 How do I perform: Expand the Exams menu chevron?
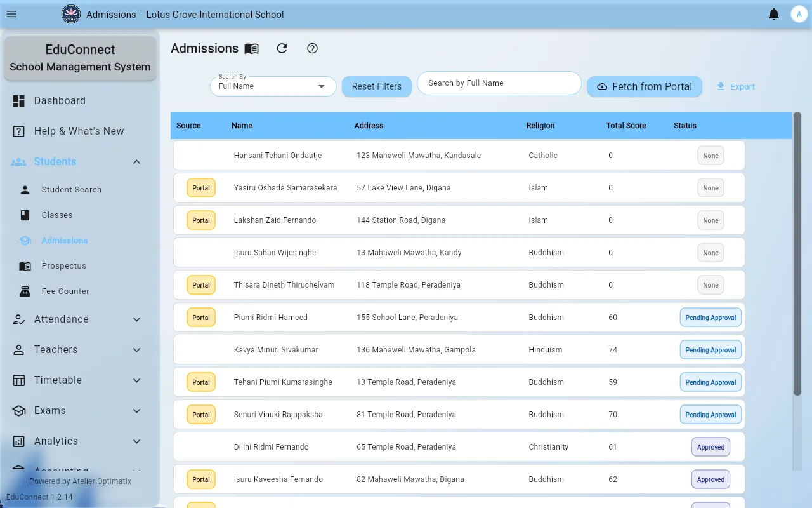[x=136, y=411]
